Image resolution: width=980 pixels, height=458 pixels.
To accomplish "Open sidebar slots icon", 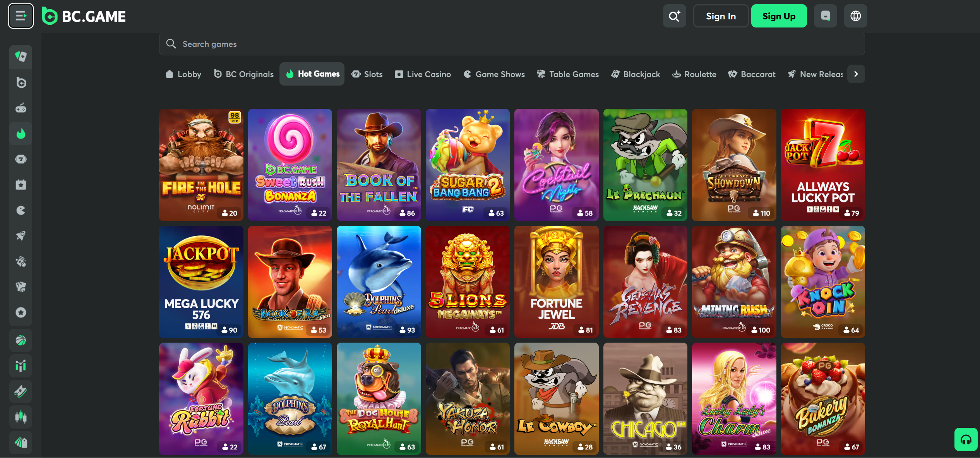I will point(21,159).
